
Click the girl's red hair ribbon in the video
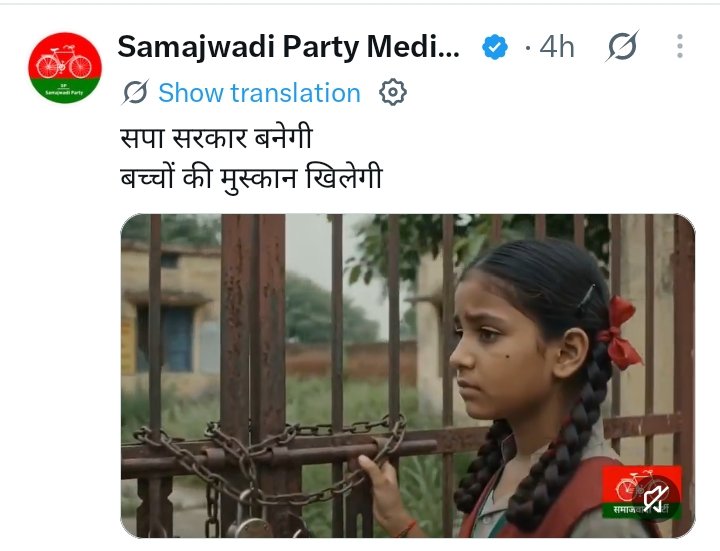[619, 333]
